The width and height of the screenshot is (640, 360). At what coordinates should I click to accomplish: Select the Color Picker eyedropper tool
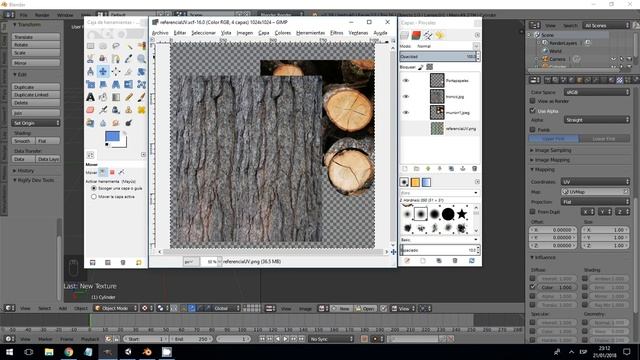point(129,59)
